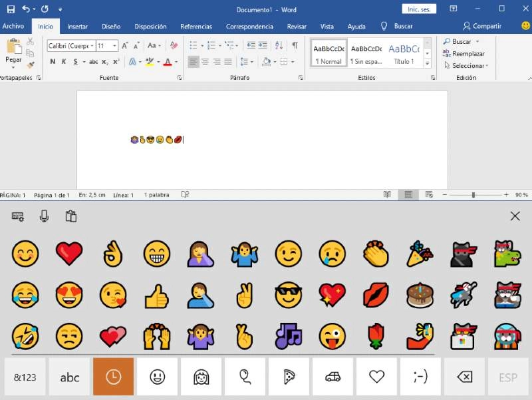
Task: Select the smiley faces emoji category
Action: (x=157, y=376)
